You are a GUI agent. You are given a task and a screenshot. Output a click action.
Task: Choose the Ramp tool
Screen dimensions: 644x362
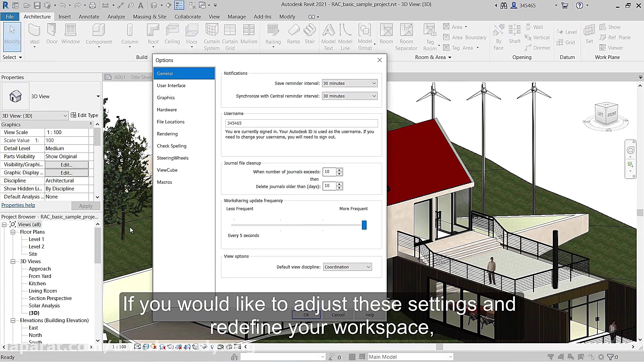293,35
